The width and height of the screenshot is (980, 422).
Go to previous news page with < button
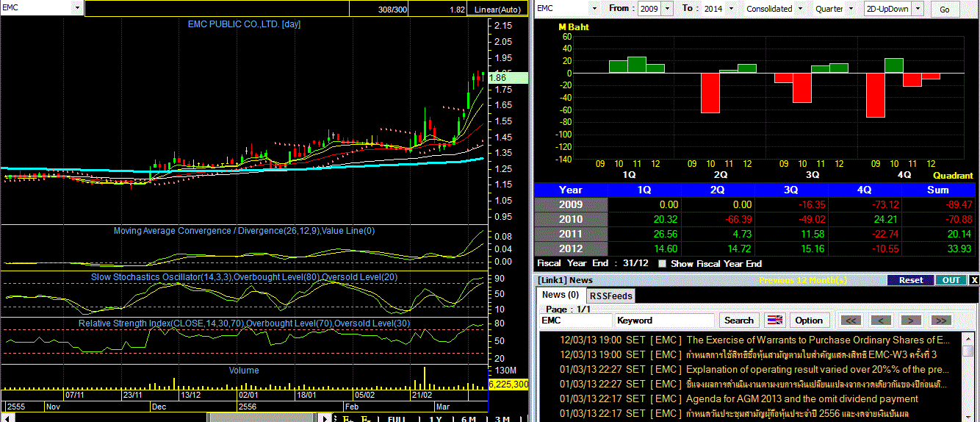(x=882, y=321)
